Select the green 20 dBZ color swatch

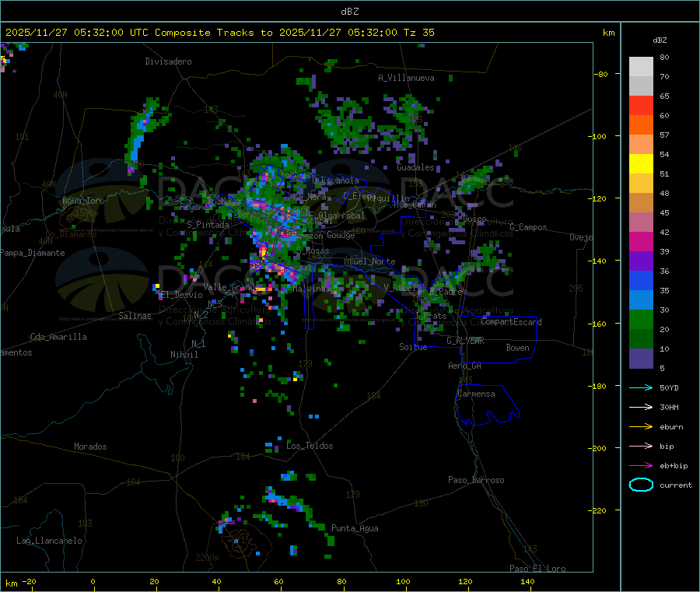coord(641,319)
